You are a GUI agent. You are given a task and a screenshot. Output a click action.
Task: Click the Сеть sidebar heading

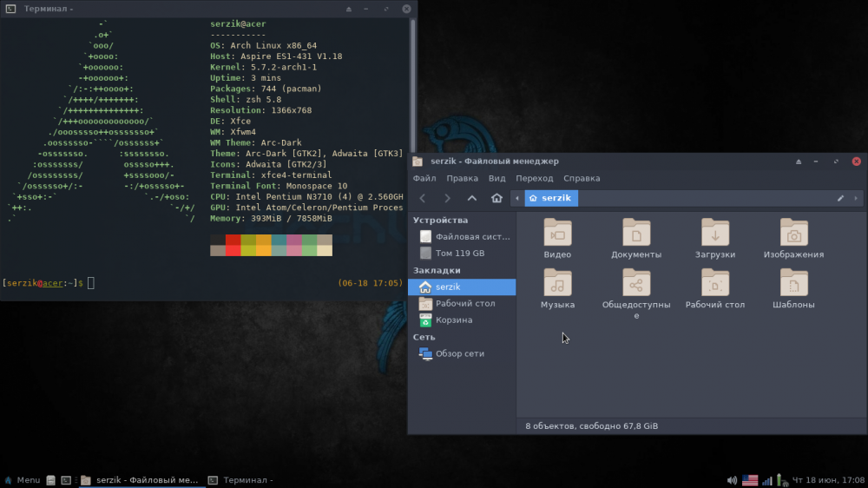[424, 337]
